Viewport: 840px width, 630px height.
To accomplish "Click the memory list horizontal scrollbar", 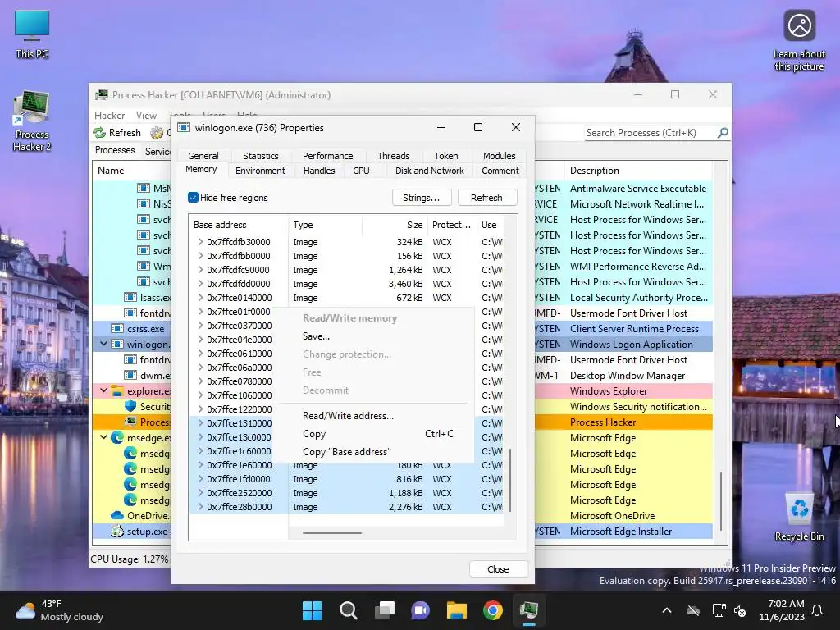I will (x=332, y=533).
